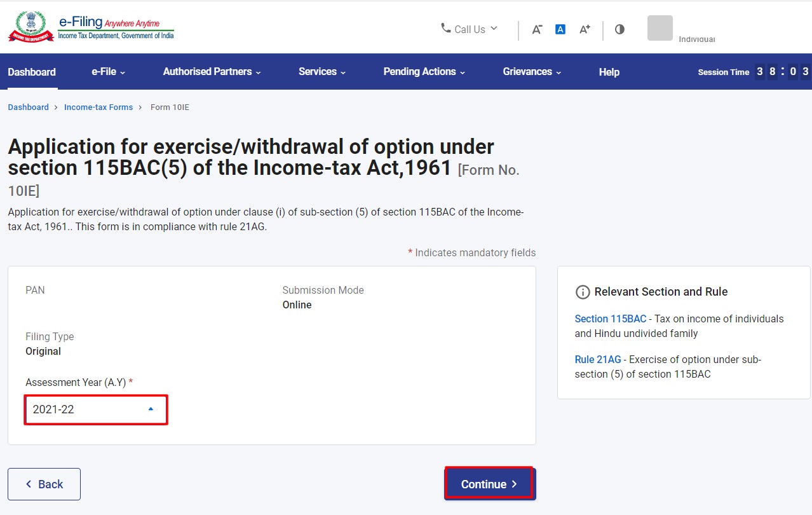Image resolution: width=812 pixels, height=515 pixels.
Task: Toggle high contrast mode icon
Action: coord(620,29)
